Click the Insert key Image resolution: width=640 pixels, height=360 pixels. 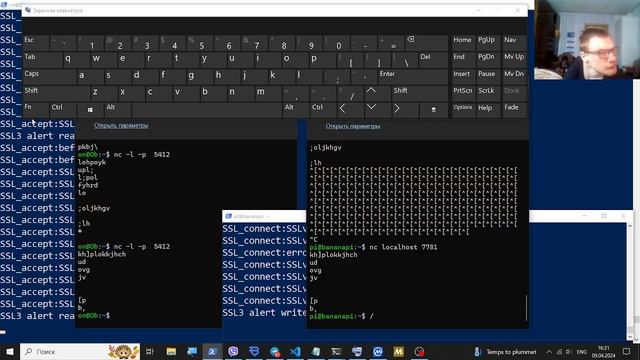click(x=463, y=76)
